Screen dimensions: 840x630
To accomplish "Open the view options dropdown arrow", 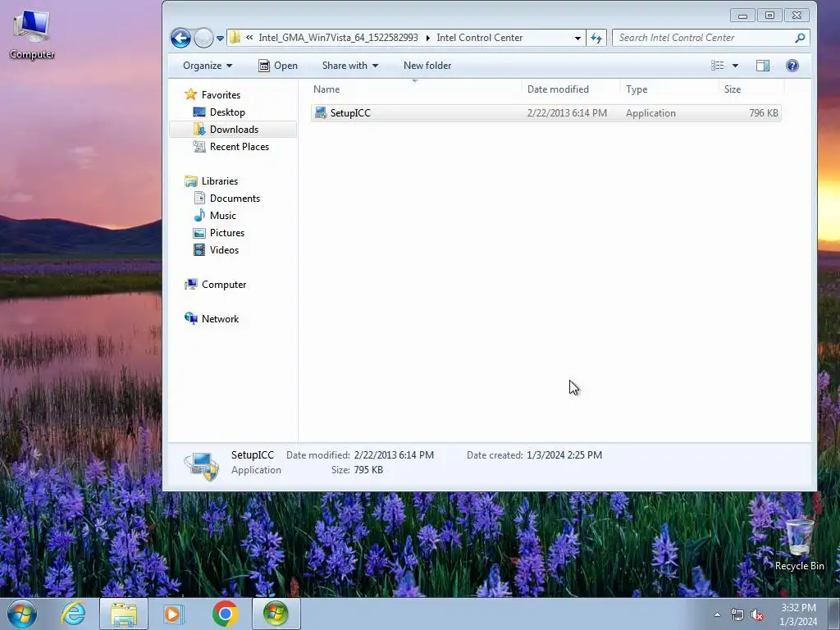I will pos(735,66).
